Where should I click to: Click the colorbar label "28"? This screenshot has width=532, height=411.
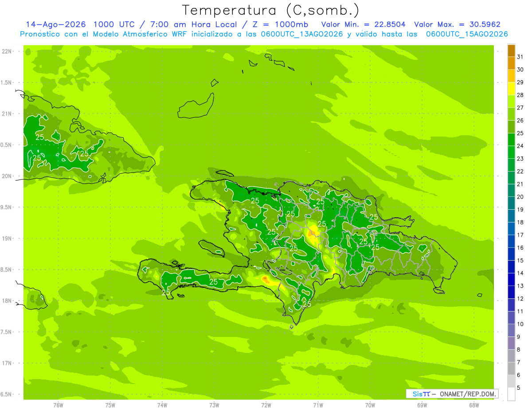520,95
